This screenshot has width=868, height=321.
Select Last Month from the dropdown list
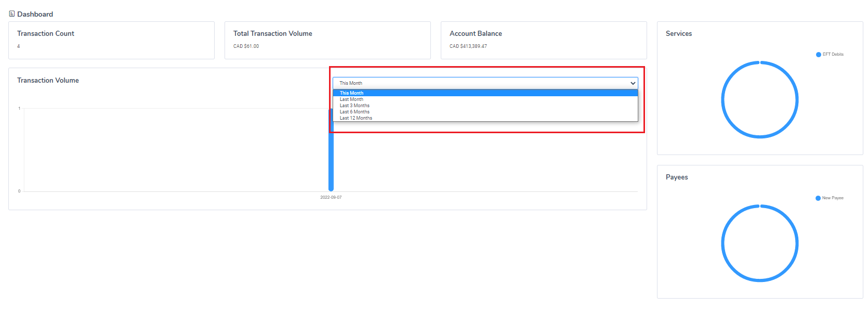coord(351,99)
